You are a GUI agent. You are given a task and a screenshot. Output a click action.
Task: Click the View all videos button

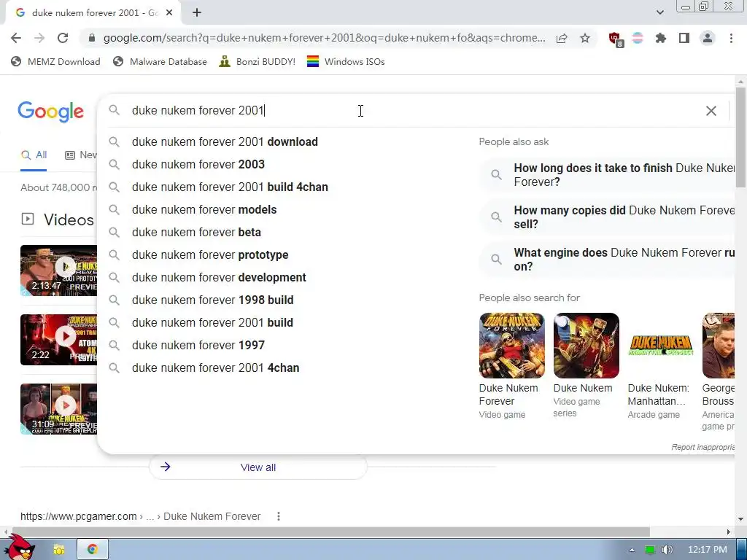pyautogui.click(x=258, y=467)
